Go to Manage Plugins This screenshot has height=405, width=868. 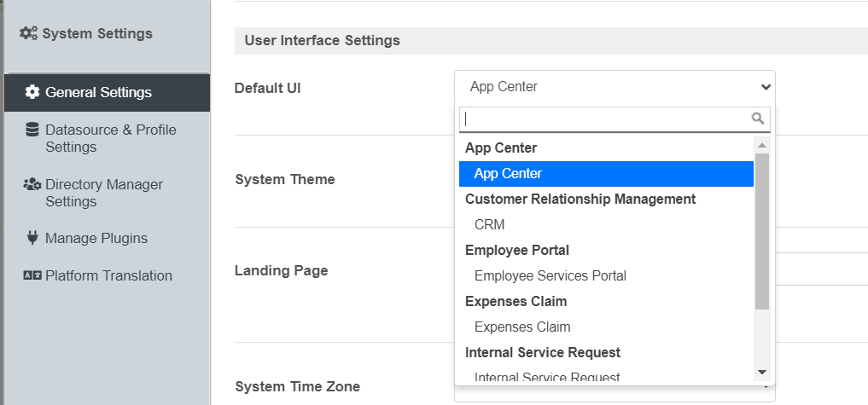coord(96,238)
